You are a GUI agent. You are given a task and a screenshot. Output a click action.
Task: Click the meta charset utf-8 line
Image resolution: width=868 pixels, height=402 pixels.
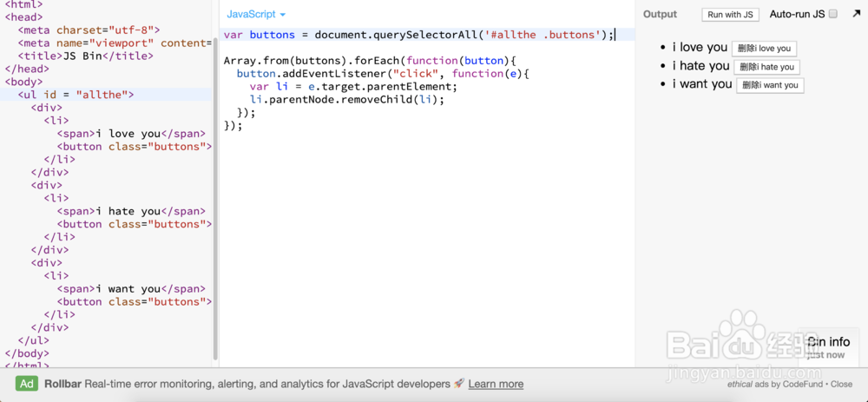click(x=89, y=30)
